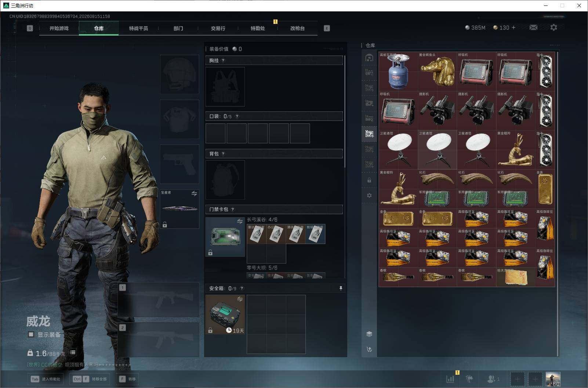The height and width of the screenshot is (388, 588).
Task: Switch to the 部门 tab
Action: click(x=178, y=28)
